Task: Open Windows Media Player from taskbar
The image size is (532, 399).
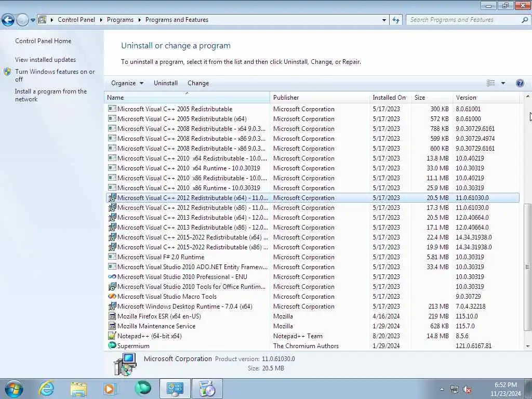Action: pos(110,389)
